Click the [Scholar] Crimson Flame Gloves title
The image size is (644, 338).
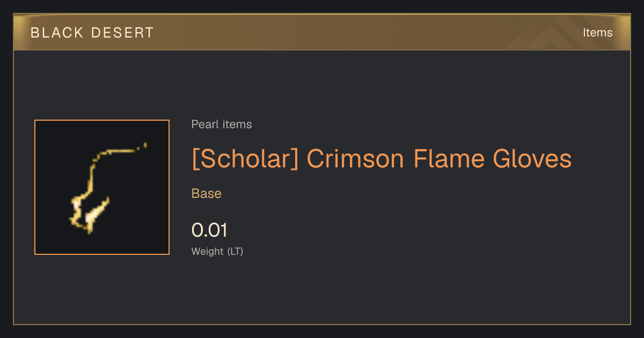pyautogui.click(x=382, y=159)
